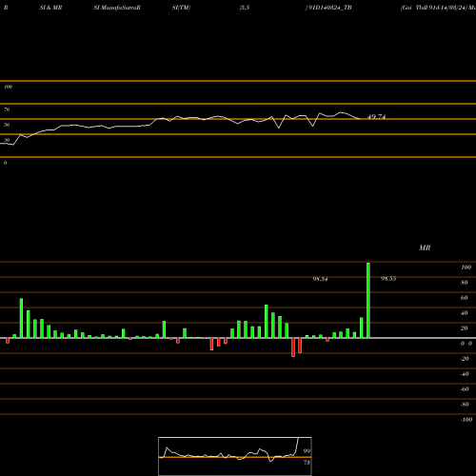Click the 73 label in mini chart
The width and height of the screenshot is (476, 476).
[x=307, y=463]
